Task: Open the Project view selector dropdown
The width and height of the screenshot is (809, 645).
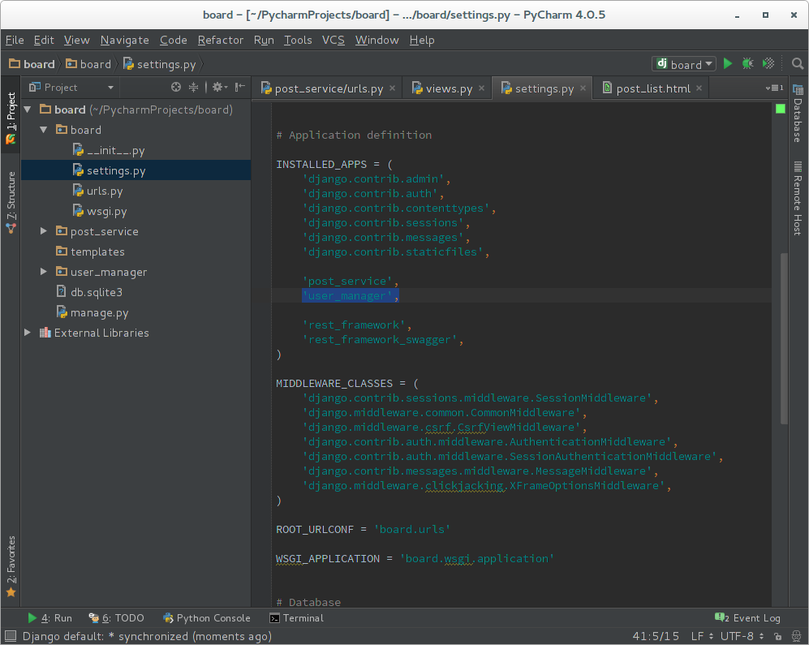Action: click(x=71, y=87)
